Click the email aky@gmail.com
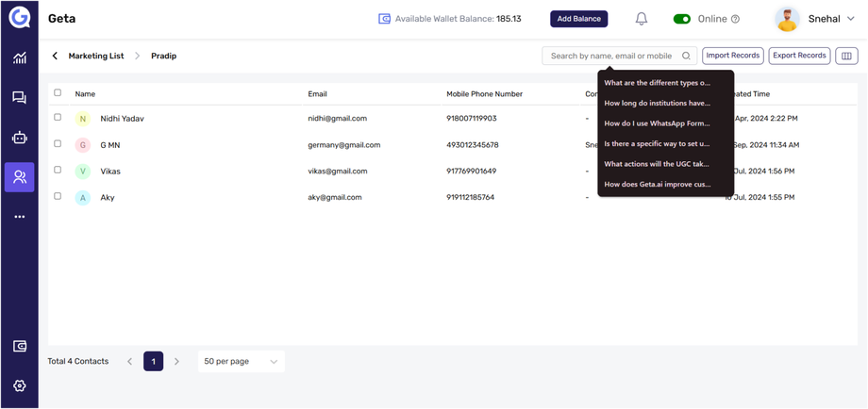The height and width of the screenshot is (409, 868). tap(335, 197)
